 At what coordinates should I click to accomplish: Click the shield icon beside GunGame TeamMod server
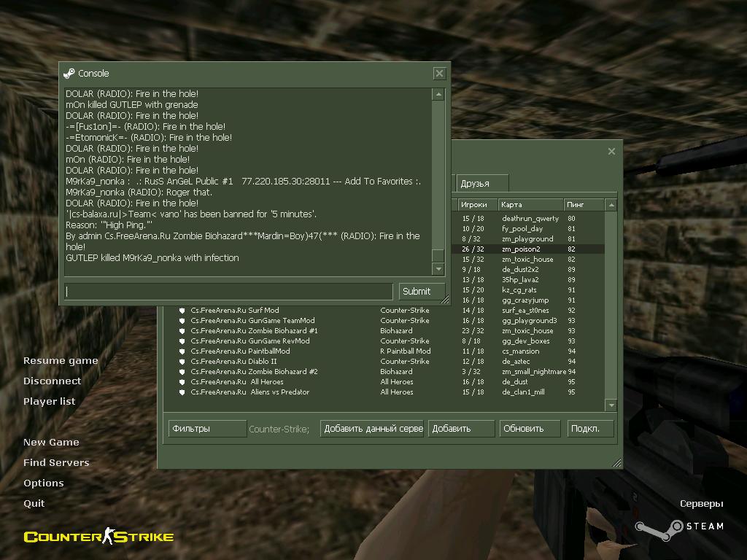[182, 321]
